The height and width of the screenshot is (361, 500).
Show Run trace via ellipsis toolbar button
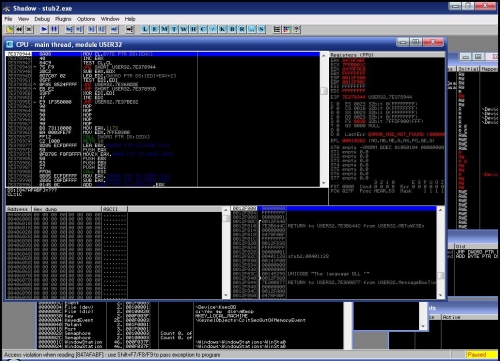point(252,29)
